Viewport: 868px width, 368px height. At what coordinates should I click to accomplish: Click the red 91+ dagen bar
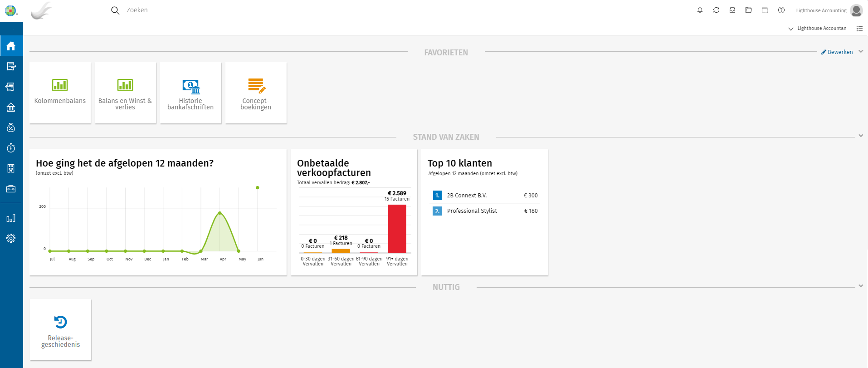point(397,229)
